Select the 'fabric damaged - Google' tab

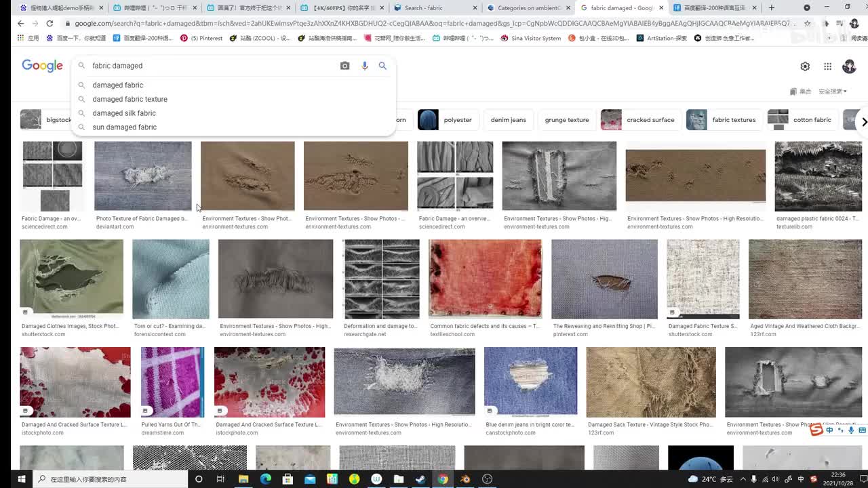tap(620, 8)
